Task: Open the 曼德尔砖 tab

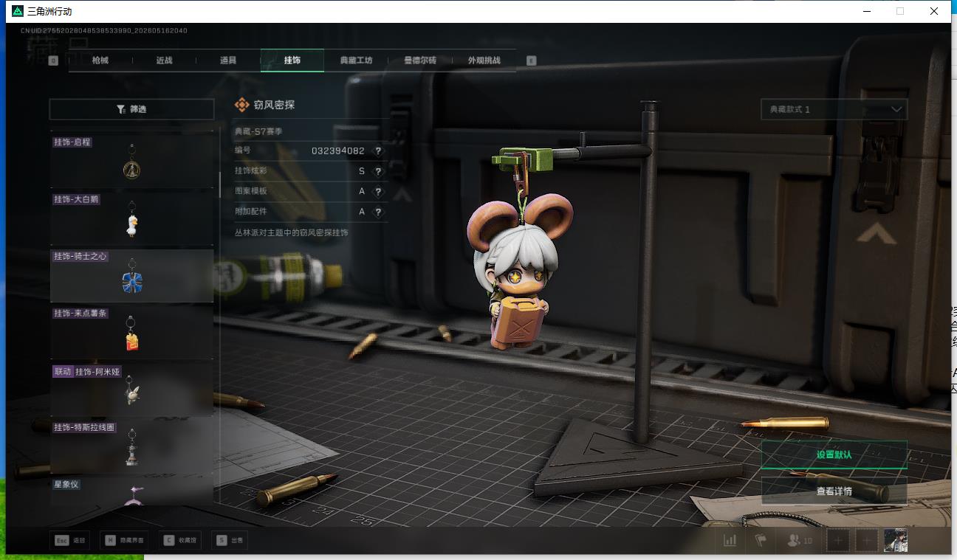Action: pos(420,61)
